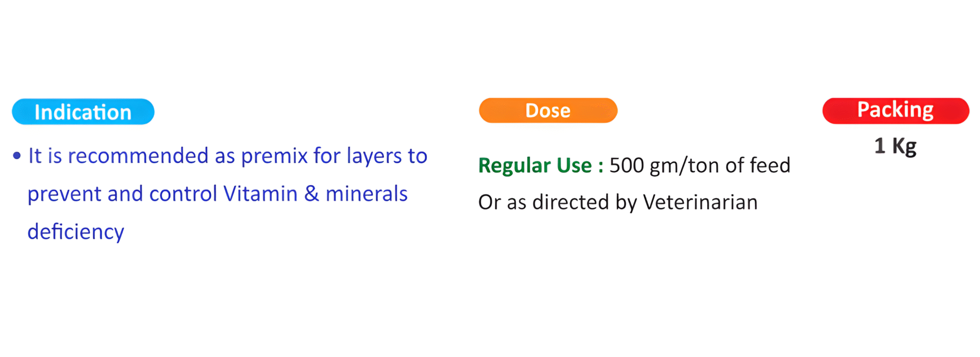This screenshot has width=980, height=357.
Task: Click the word "minerals"
Action: click(x=367, y=194)
